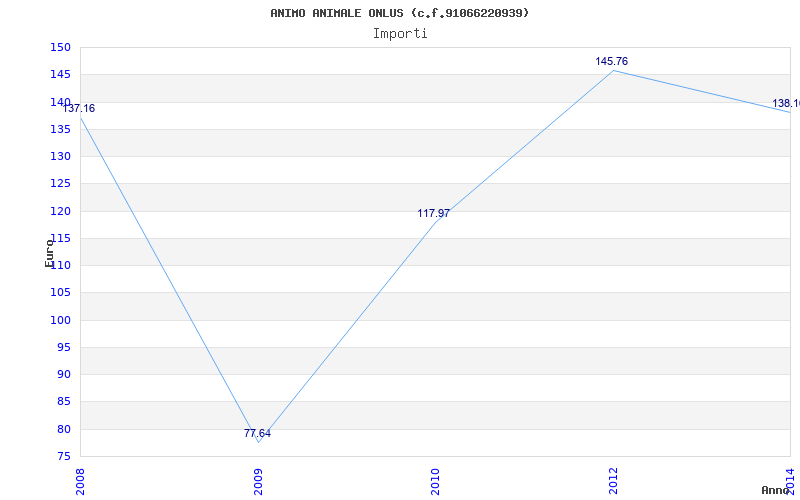Click the 145.76 peak data label

click(x=612, y=61)
